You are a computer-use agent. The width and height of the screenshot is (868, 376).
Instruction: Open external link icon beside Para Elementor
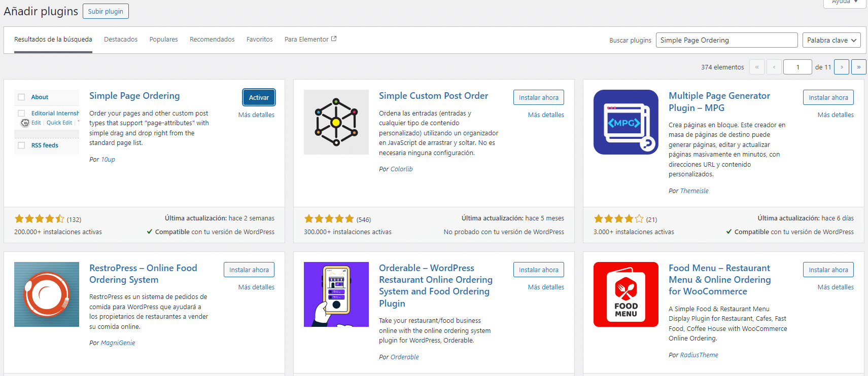[334, 39]
